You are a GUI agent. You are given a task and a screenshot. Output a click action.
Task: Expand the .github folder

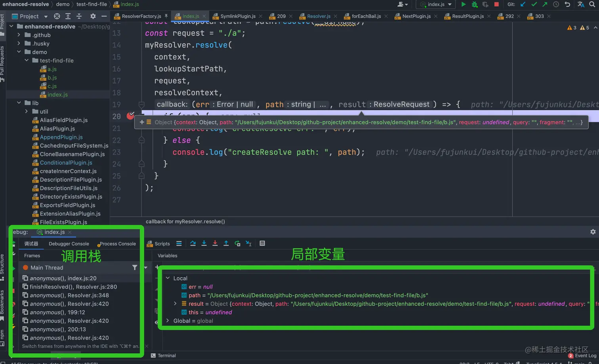click(19, 35)
